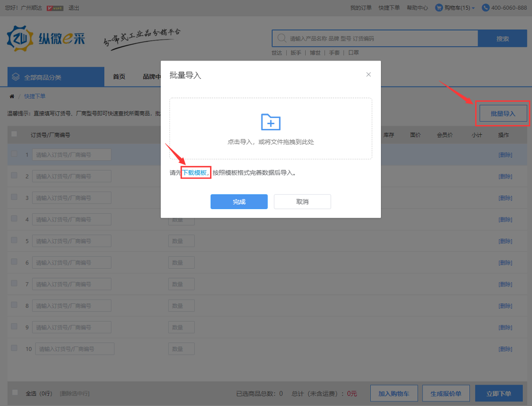The width and height of the screenshot is (532, 406).
Task: Close the 批量导入 dialog with X
Action: click(369, 75)
